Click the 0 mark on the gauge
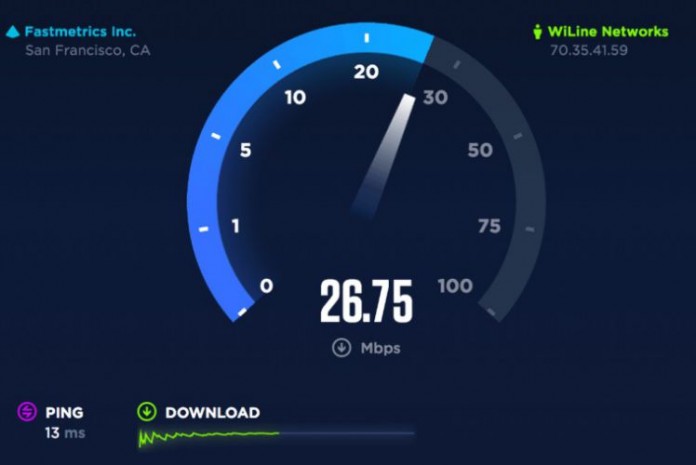696x465 pixels. pyautogui.click(x=266, y=286)
